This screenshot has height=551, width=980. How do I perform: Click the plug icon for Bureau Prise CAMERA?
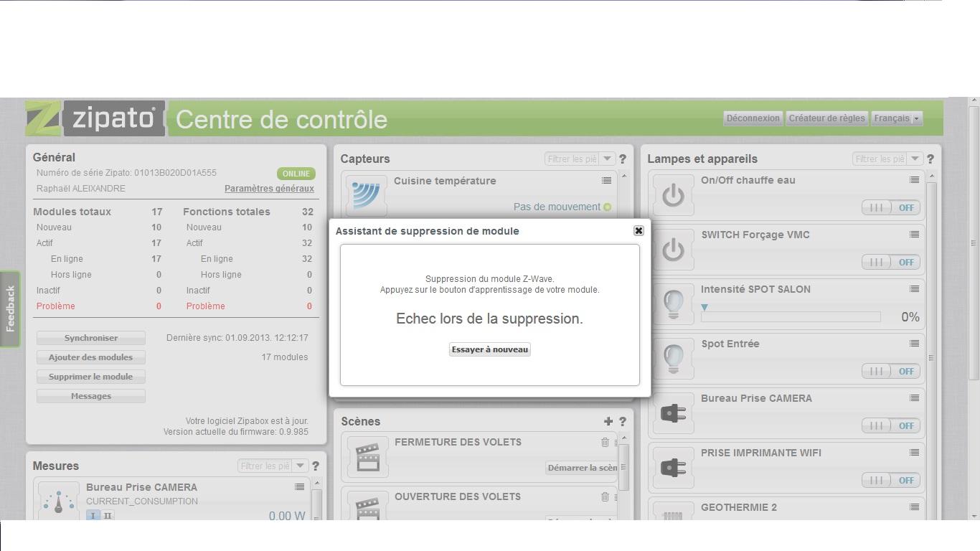[673, 413]
